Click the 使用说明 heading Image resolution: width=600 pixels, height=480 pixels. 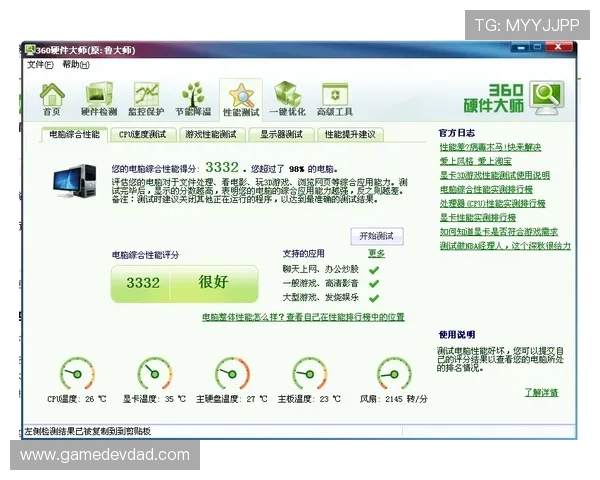click(x=457, y=335)
